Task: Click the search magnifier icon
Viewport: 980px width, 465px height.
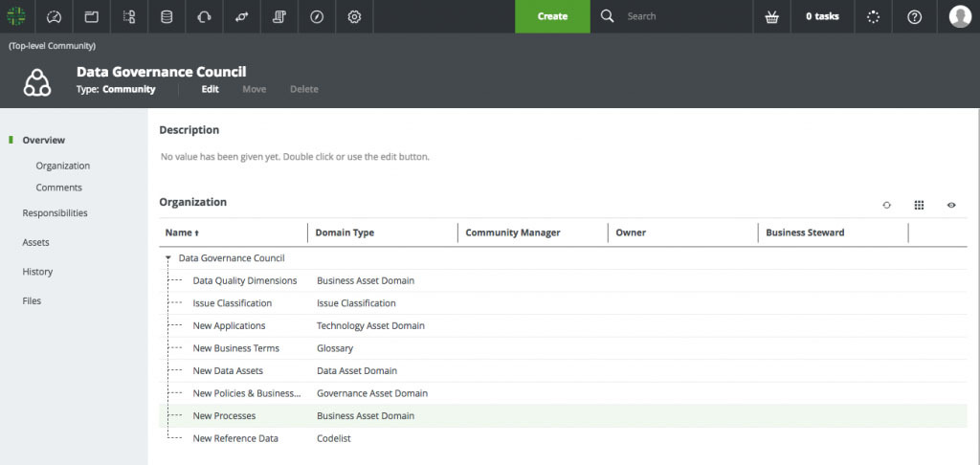Action: (607, 16)
